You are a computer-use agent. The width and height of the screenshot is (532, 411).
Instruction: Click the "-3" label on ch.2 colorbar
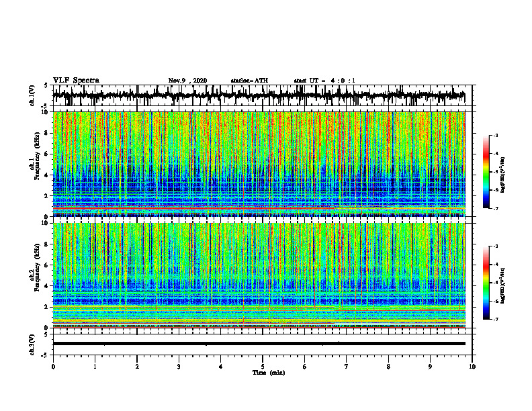point(496,246)
